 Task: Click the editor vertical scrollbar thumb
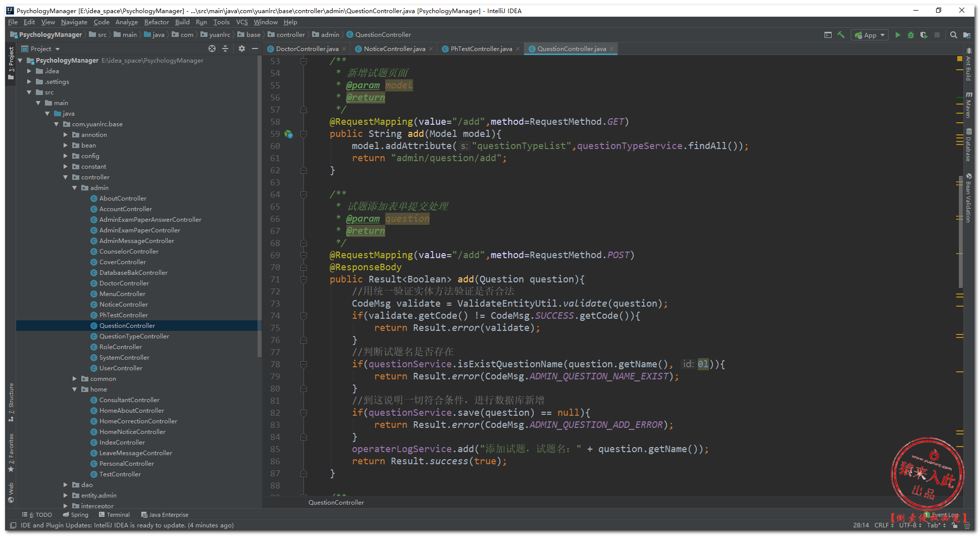tap(960, 232)
